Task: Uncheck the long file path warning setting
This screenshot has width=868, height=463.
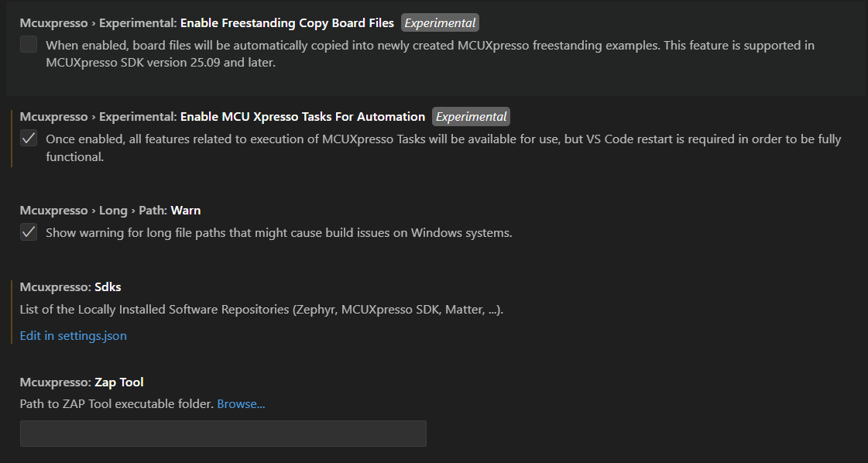Action: point(28,231)
